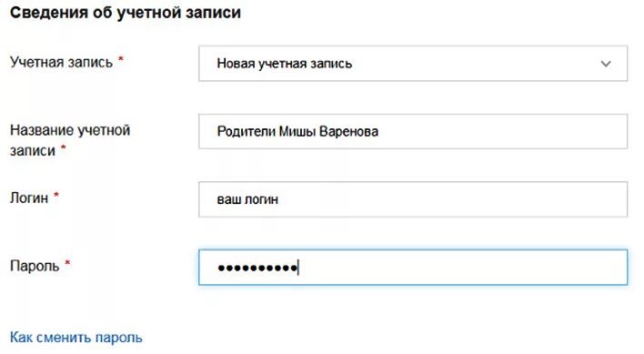Focus the 'Пароль' password field
This screenshot has height=354, width=644.
coord(413,267)
